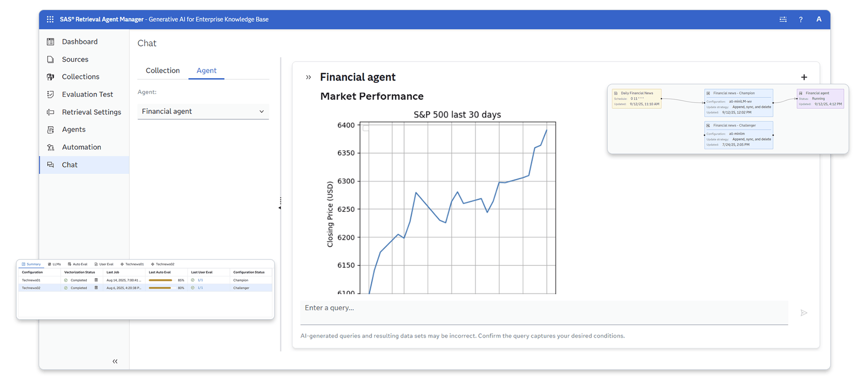This screenshot has height=380, width=868.
Task: Click the Dashboard sidebar icon
Action: [x=51, y=42]
